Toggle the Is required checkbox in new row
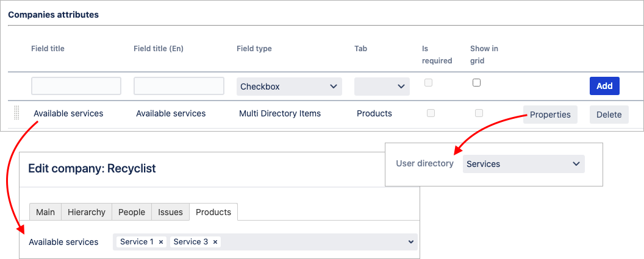644x259 pixels. pos(428,83)
